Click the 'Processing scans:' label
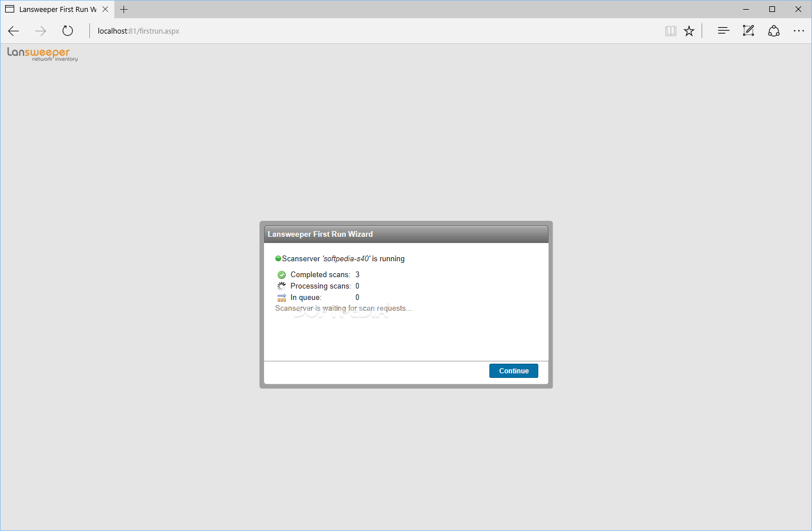This screenshot has height=531, width=812. [321, 286]
